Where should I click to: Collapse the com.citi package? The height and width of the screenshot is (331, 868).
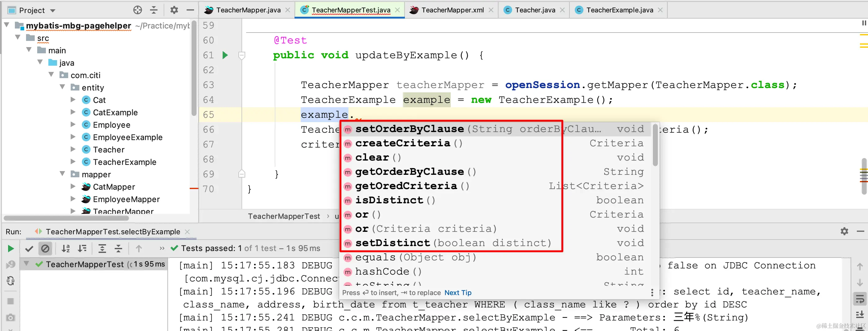(x=51, y=75)
